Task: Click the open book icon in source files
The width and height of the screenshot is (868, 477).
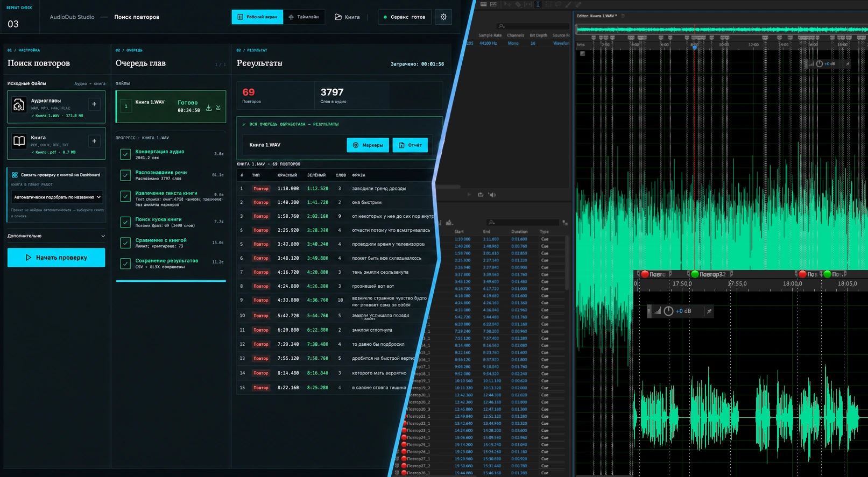Action: [x=19, y=141]
